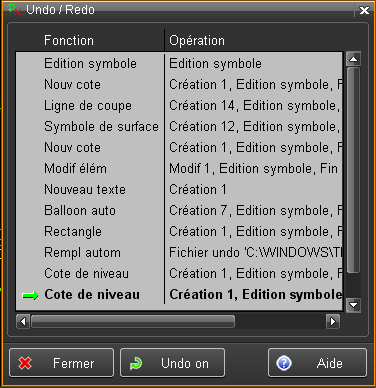Viewport: 376px width, 388px height.
Task: Click the Undo/Redo title bar icon
Action: 14,10
